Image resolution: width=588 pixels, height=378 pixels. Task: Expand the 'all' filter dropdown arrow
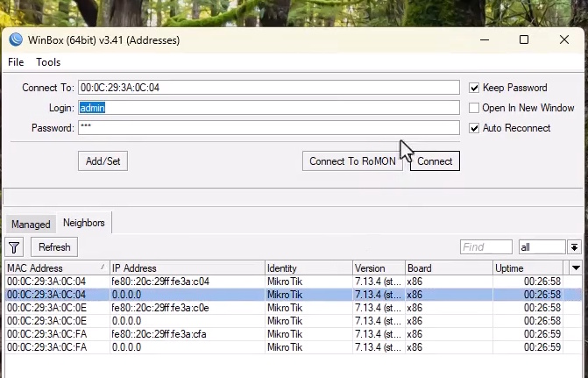click(574, 247)
